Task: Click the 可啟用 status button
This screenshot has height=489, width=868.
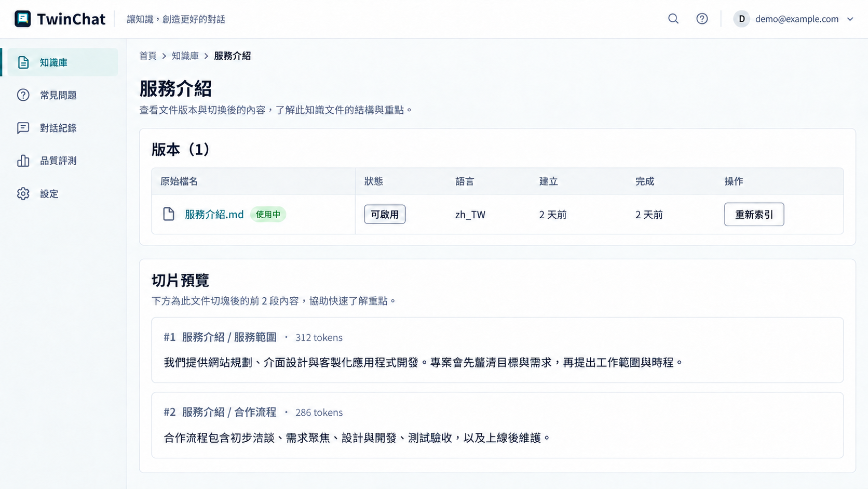Action: pos(385,214)
